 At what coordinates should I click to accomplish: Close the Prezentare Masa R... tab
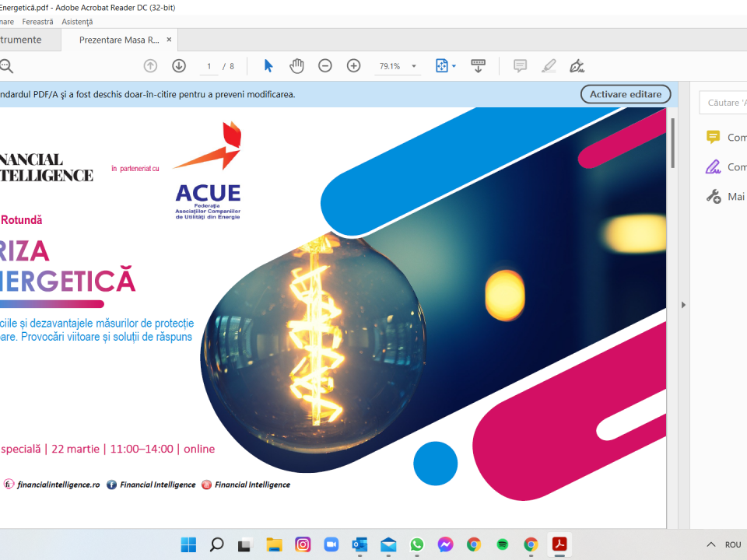point(169,40)
